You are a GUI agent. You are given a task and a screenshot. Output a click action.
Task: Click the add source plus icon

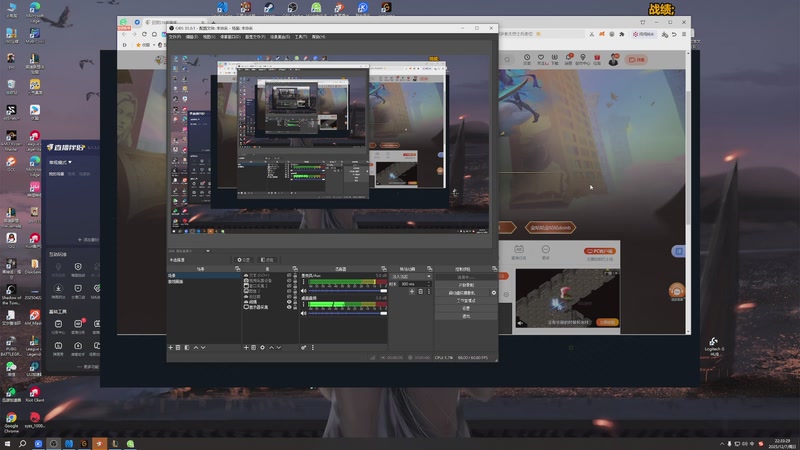pyautogui.click(x=246, y=347)
